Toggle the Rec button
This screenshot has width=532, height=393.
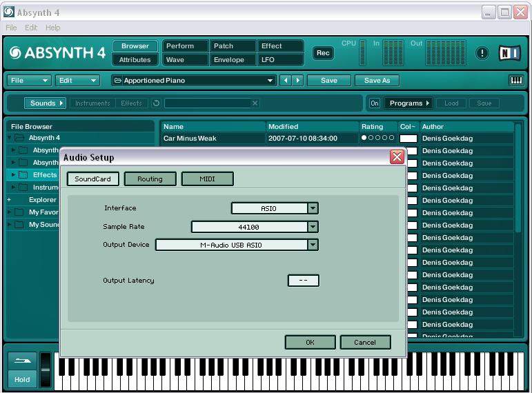point(323,53)
